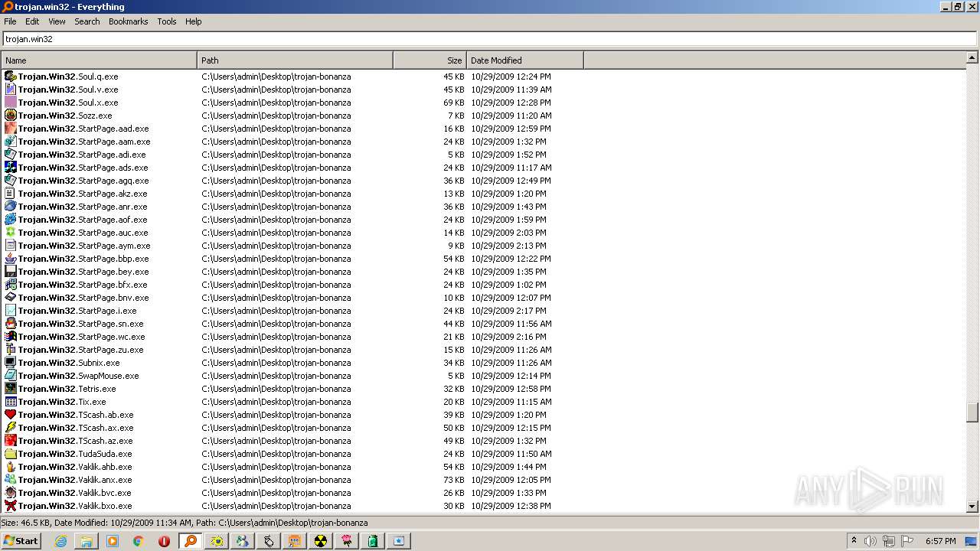Viewport: 980px width, 551px height.
Task: Click the Everything search taskbar button
Action: point(191,541)
